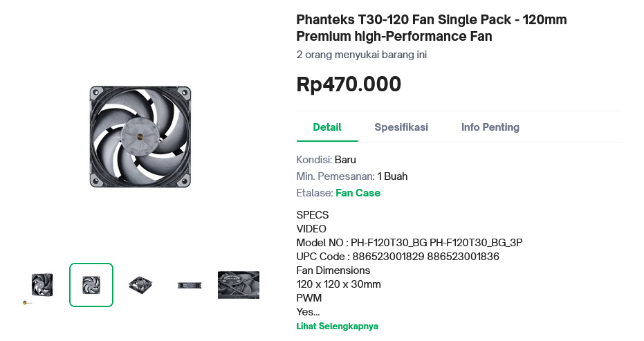644x341 pixels.
Task: Expand description with Lihat Selengkapnya
Action: (x=338, y=326)
